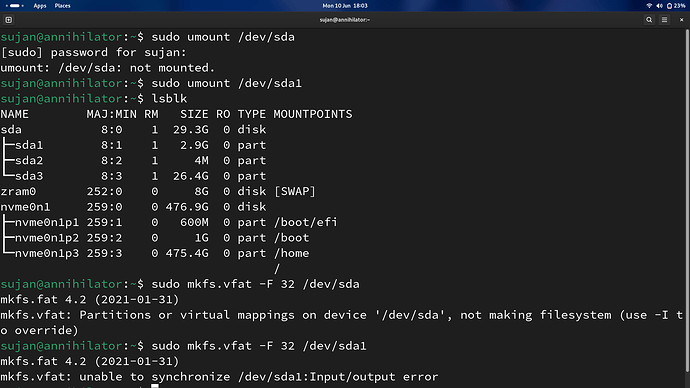Viewport: 690px width, 388px height.
Task: Click the '/home' mountpoint
Action: [x=291, y=253]
